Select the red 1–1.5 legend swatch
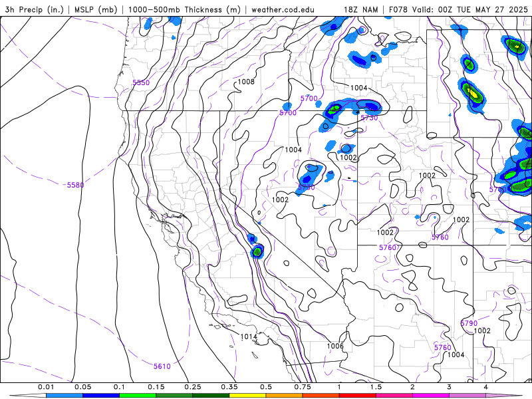Screen dimensions: 532x399 pos(358,396)
